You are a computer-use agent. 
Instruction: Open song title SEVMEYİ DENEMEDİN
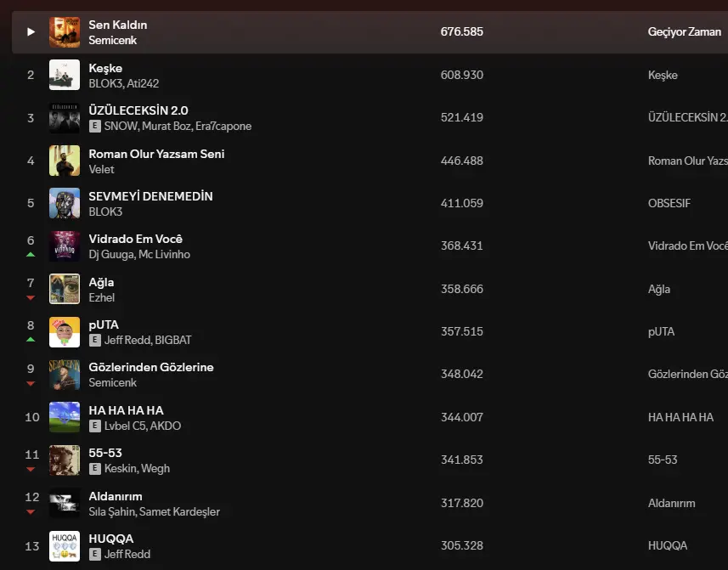pyautogui.click(x=151, y=196)
